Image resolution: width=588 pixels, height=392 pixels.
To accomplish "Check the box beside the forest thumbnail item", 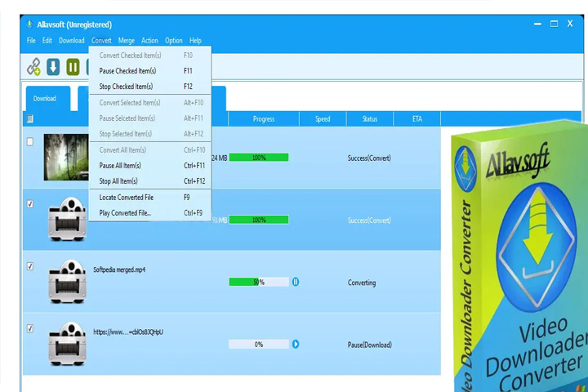I will pos(30,142).
